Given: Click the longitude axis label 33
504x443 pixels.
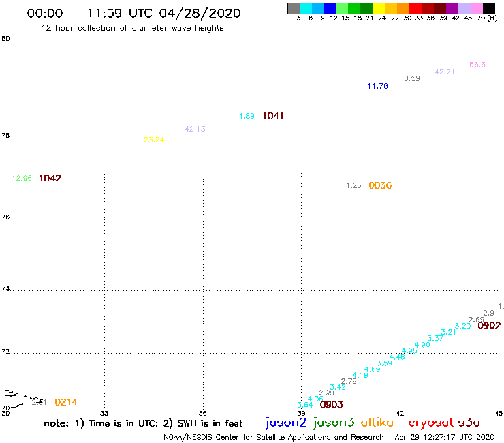Looking at the screenshot, I should coord(104,413).
